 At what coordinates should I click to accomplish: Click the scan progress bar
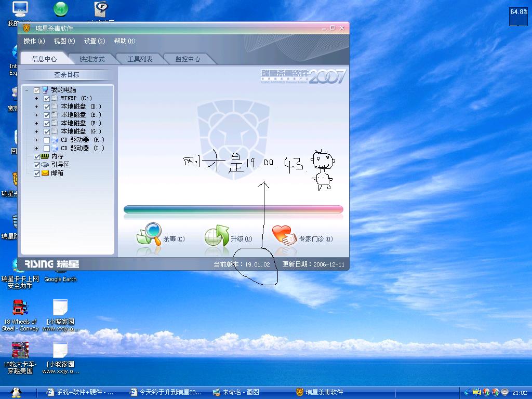point(233,209)
